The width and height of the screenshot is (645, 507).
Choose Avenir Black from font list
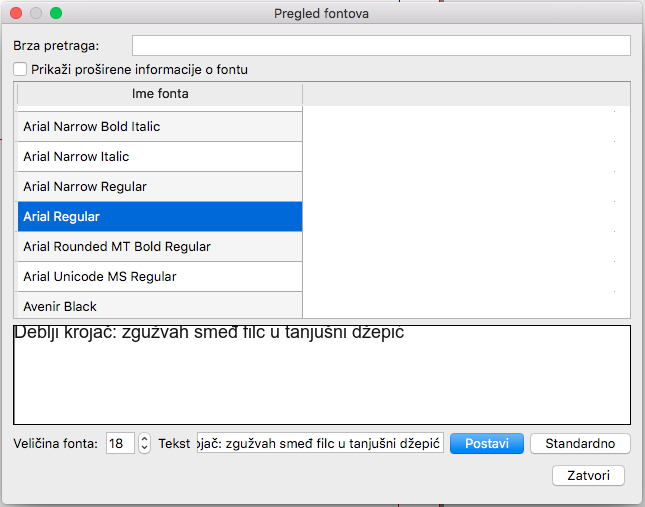(160, 306)
